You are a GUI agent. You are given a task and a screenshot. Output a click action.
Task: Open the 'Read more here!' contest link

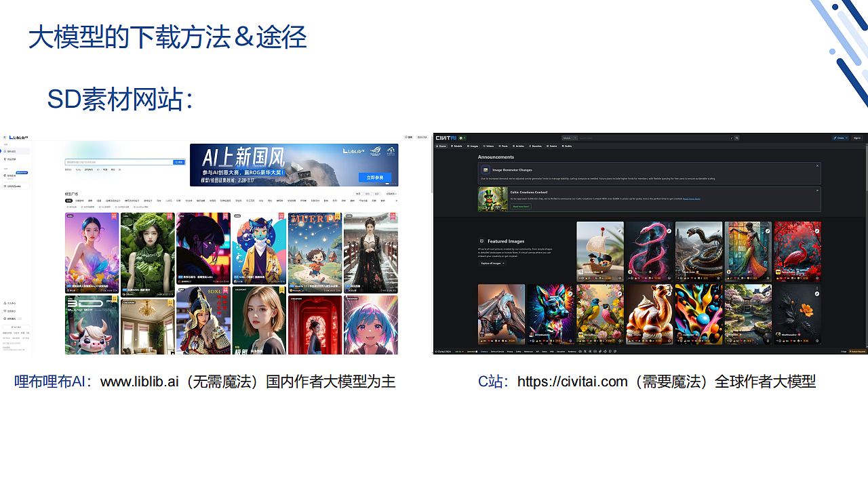(691, 199)
